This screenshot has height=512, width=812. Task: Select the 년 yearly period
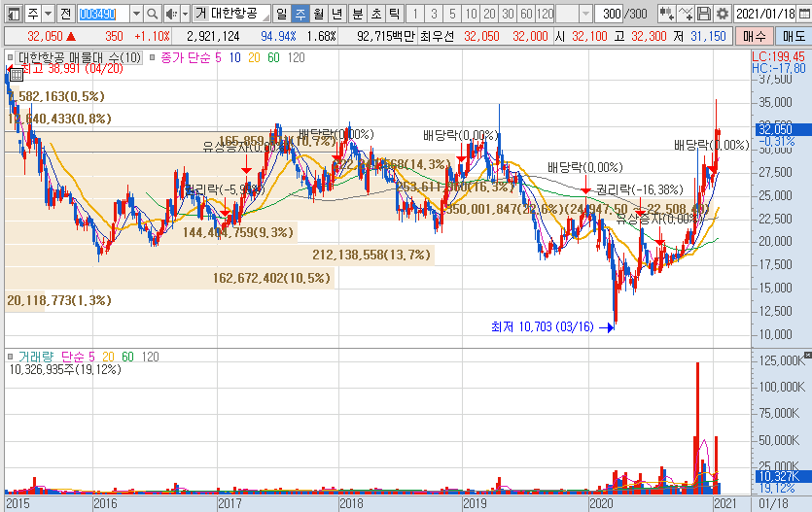coord(337,14)
